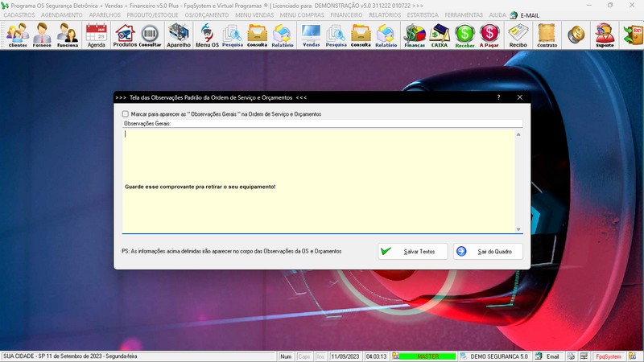Click the Sair do Quadro button
644x362 pixels.
[x=488, y=251]
